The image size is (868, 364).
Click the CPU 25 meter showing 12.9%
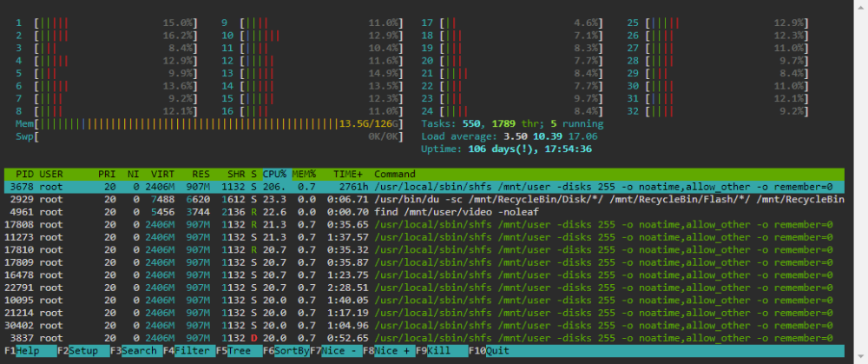pos(718,23)
